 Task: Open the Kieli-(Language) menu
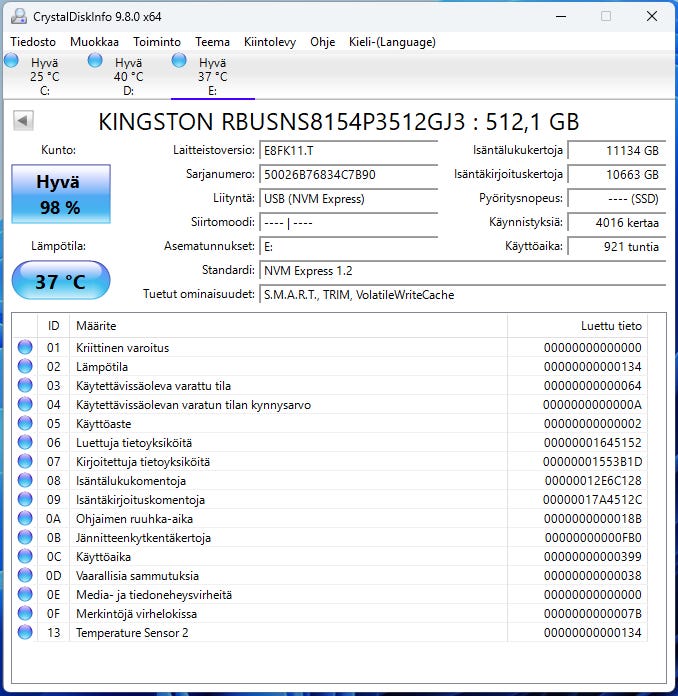[x=392, y=42]
